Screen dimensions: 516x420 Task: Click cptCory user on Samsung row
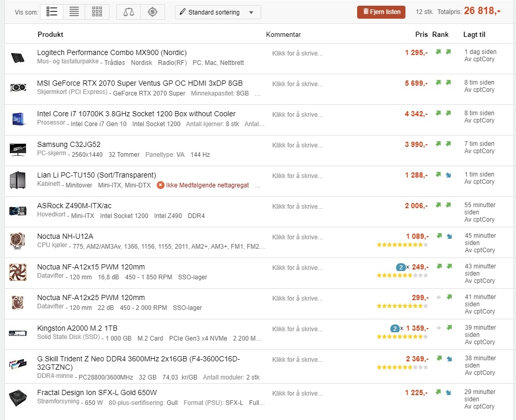point(484,151)
